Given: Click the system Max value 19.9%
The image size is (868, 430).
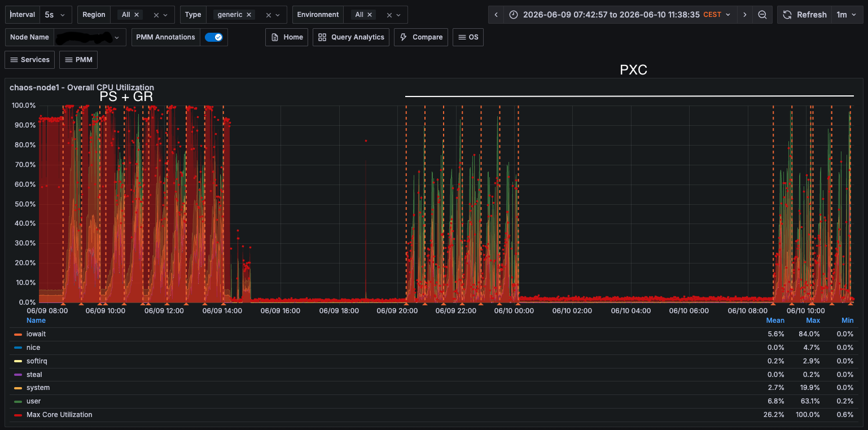Looking at the screenshot, I should pos(809,388).
